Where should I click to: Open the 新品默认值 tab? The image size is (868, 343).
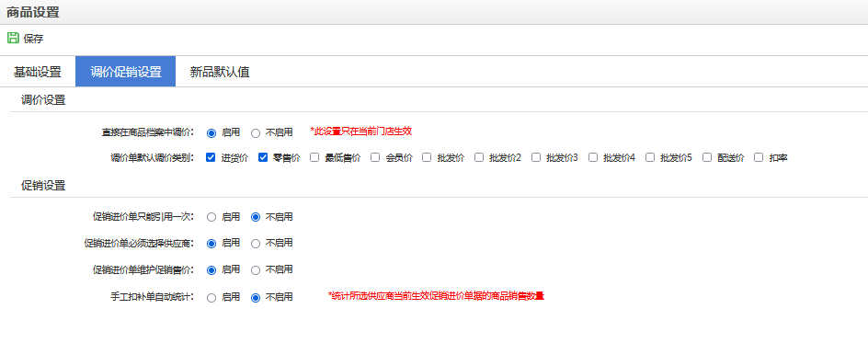(x=220, y=72)
